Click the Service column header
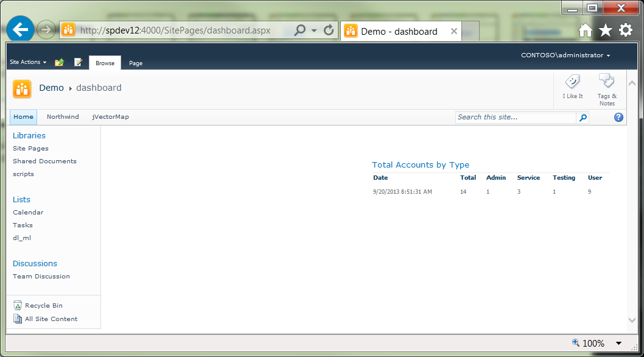Viewport: 644px width, 357px height. 528,178
